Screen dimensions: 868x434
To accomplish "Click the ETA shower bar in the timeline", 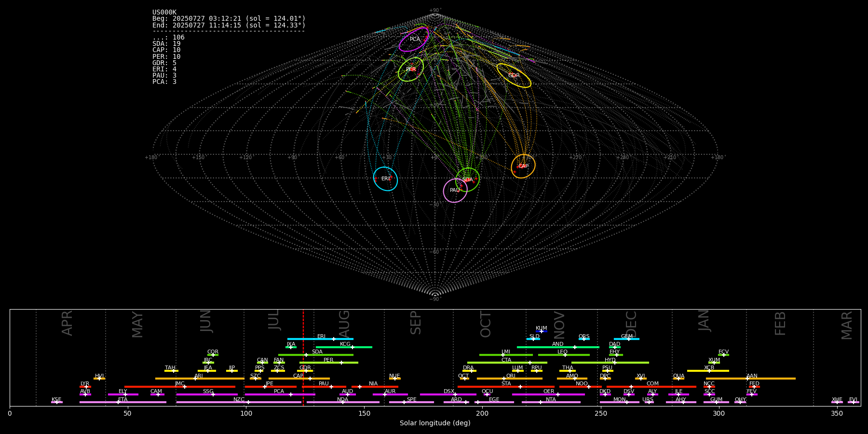I will point(123,402).
